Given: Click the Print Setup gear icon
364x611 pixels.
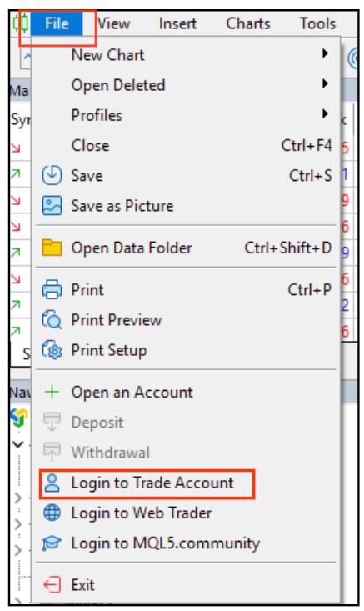Looking at the screenshot, I should 52,350.
